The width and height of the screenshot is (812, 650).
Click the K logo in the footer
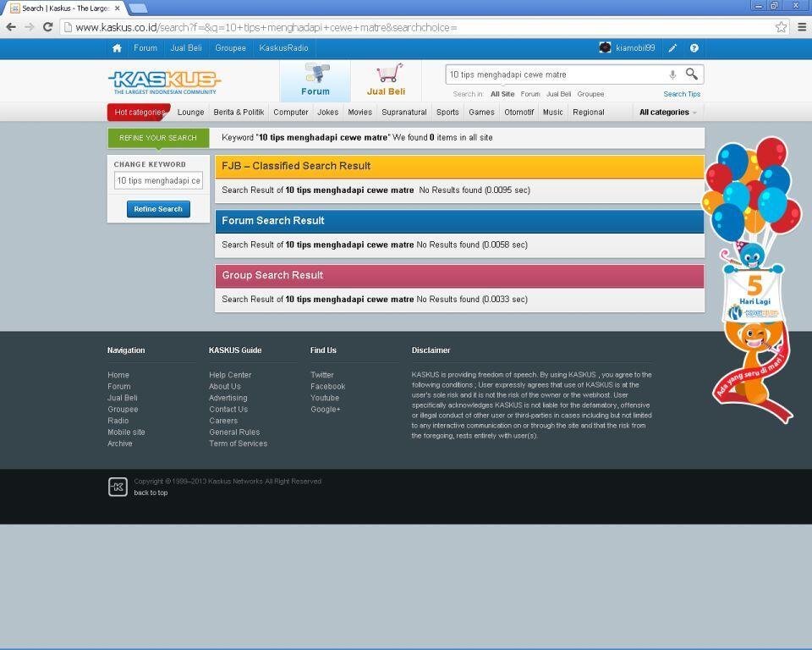tap(118, 487)
